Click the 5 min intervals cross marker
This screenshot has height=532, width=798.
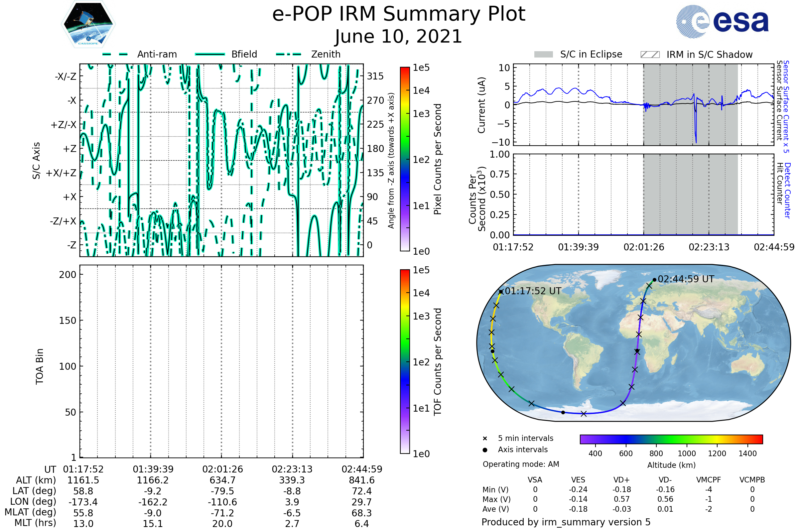485,439
